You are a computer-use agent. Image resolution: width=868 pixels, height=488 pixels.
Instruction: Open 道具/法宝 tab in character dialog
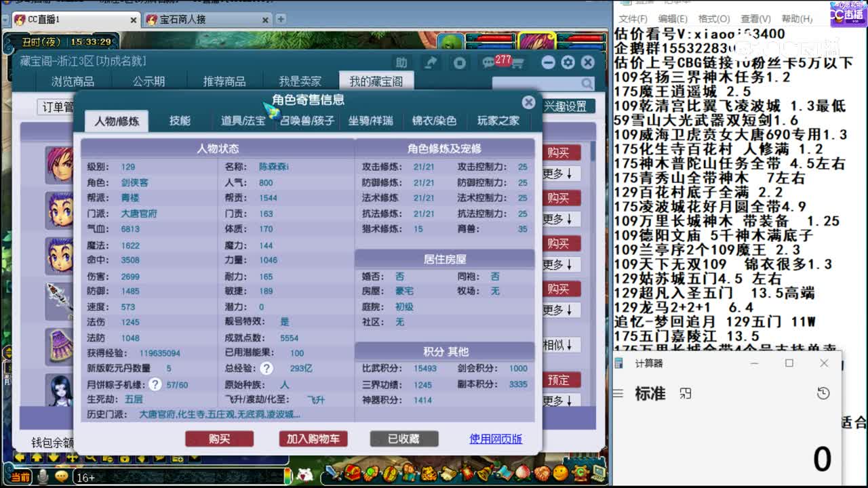pos(243,121)
